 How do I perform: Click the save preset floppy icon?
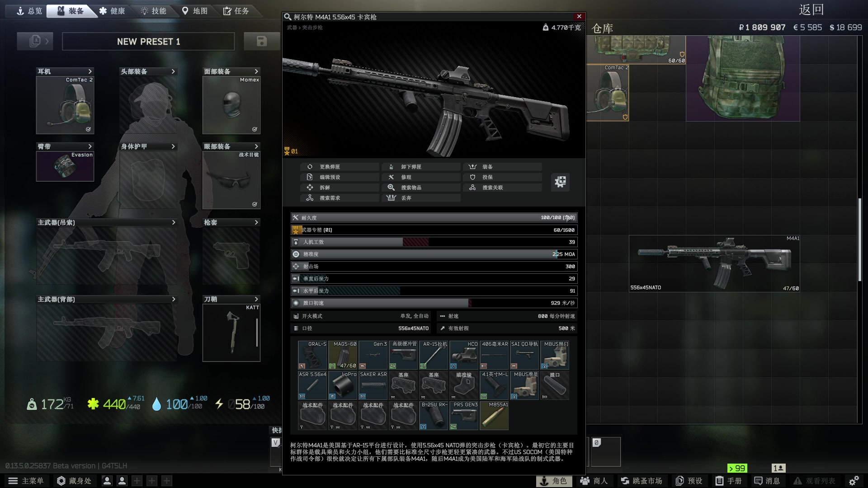[x=261, y=41]
